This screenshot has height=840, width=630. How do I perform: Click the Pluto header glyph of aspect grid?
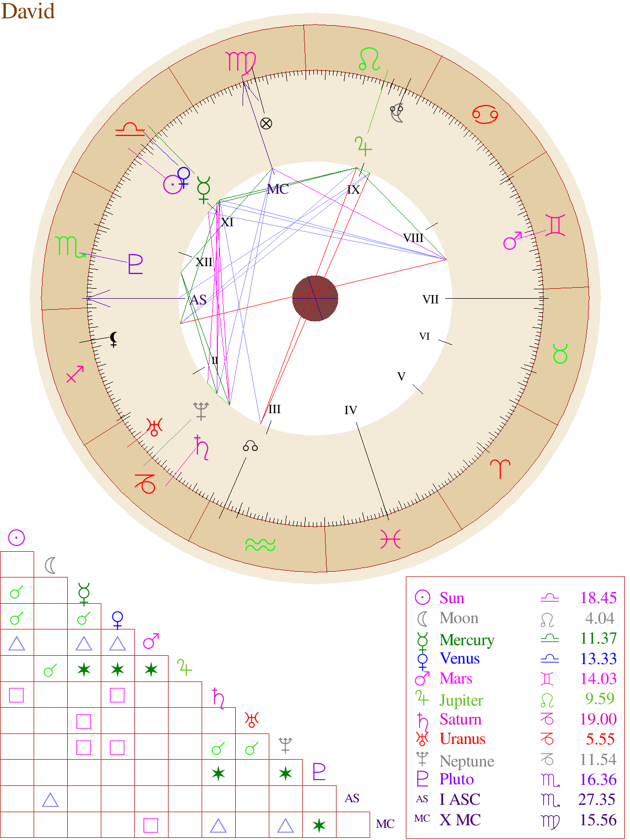[319, 771]
